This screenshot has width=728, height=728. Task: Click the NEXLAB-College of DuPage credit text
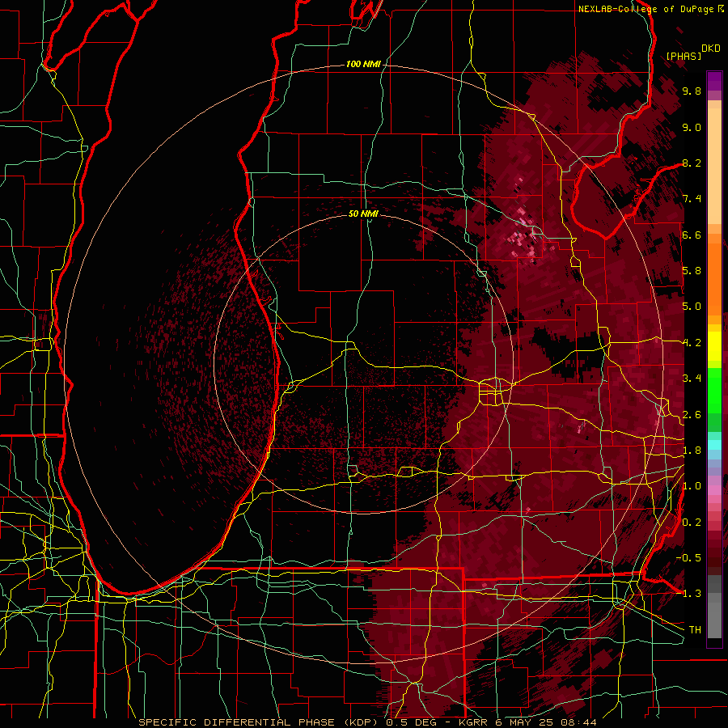pos(645,9)
